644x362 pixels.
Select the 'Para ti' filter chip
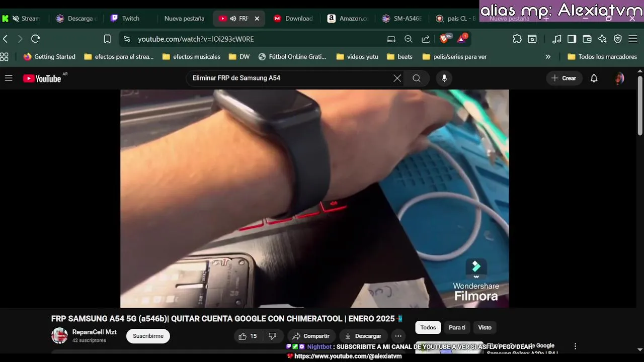click(457, 327)
